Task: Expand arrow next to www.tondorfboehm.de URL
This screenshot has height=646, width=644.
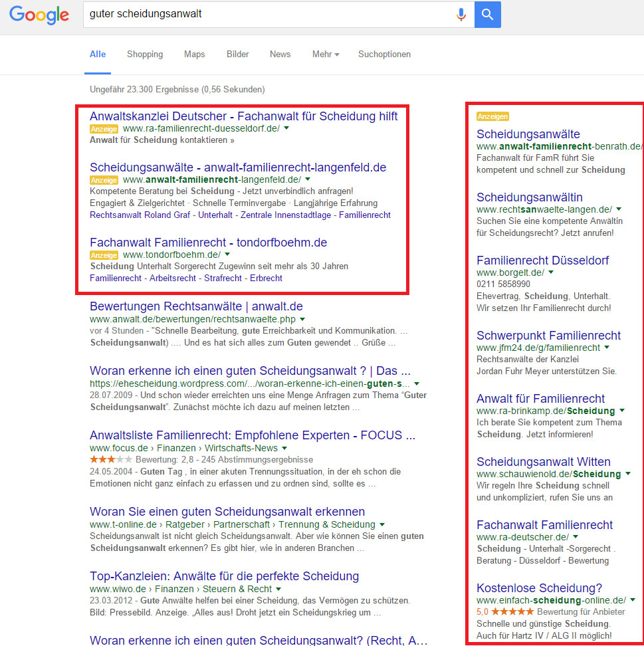Action: tap(227, 254)
